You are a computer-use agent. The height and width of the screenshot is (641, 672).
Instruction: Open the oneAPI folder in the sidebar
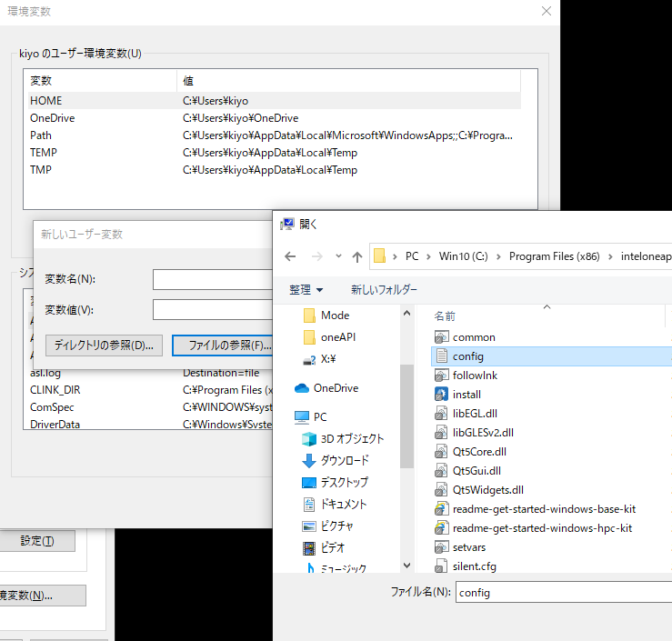(329, 337)
